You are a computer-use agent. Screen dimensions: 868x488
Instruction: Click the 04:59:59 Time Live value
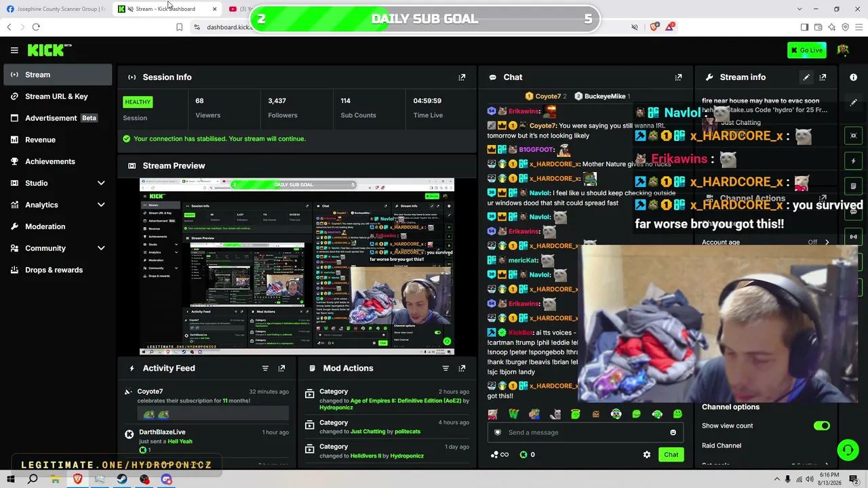pyautogui.click(x=427, y=101)
